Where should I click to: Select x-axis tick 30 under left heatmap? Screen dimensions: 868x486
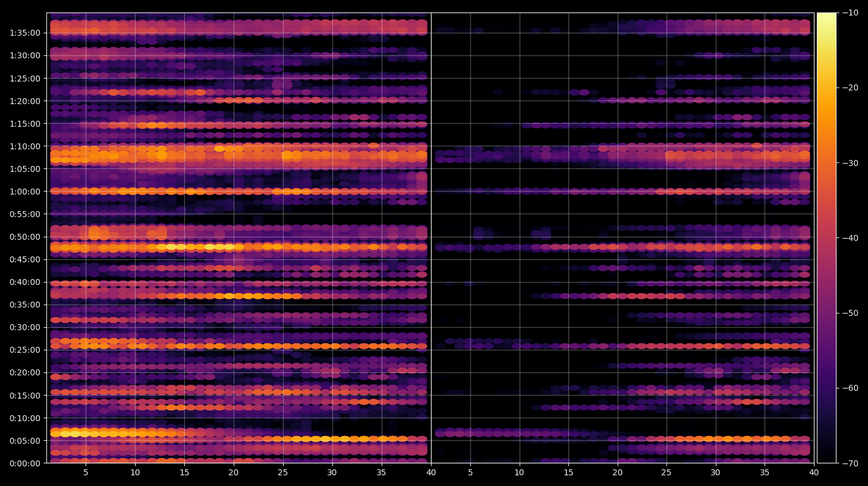pyautogui.click(x=332, y=473)
